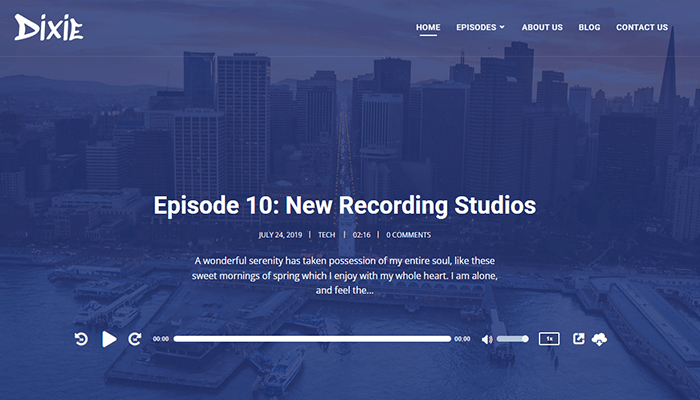Click the July 24, 2019 date
The height and width of the screenshot is (400, 700).
[279, 235]
